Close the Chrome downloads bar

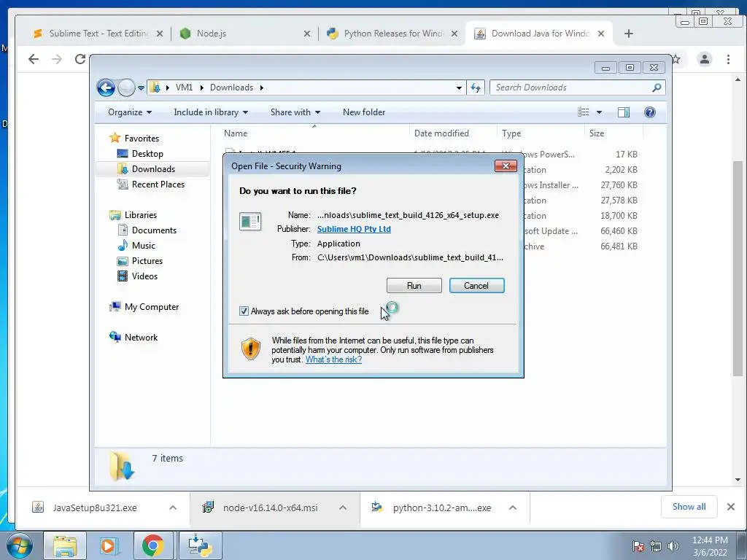click(731, 507)
